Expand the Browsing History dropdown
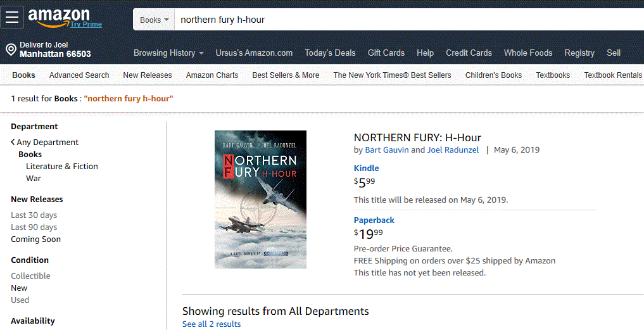The width and height of the screenshot is (644, 330). [x=168, y=53]
